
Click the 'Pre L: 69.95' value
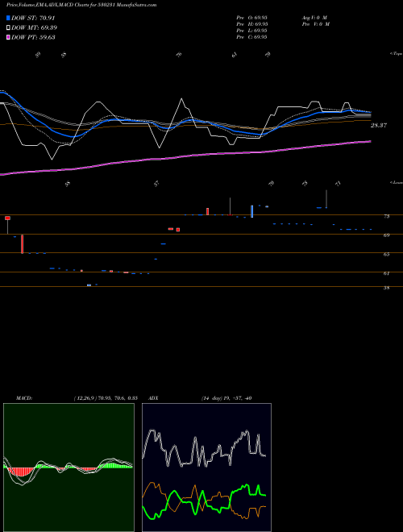pos(252,31)
